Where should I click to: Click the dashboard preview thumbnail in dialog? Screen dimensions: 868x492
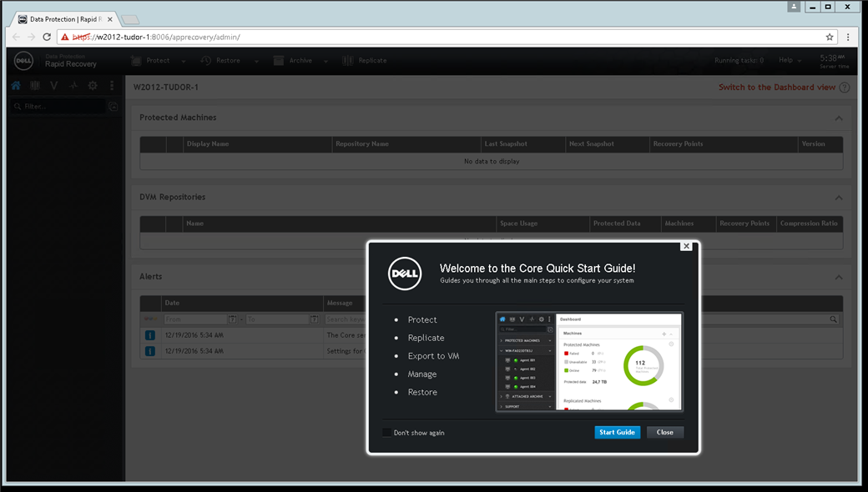coord(589,362)
